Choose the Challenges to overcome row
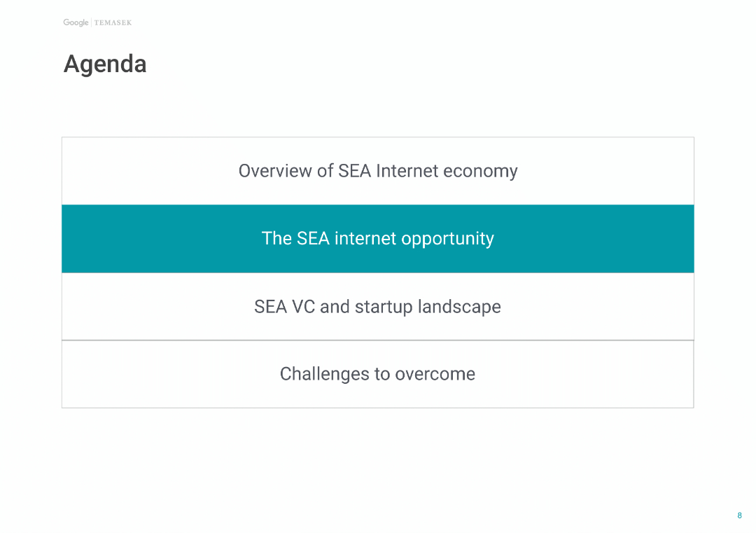This screenshot has height=533, width=756. click(x=378, y=374)
